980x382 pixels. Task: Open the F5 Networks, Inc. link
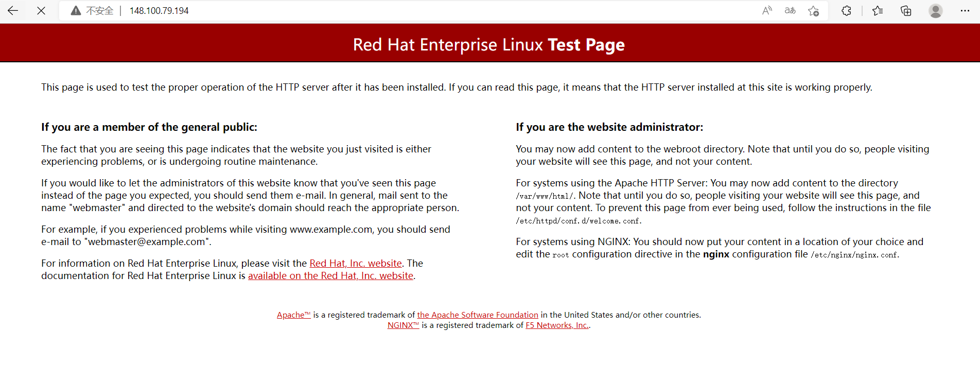click(x=557, y=325)
